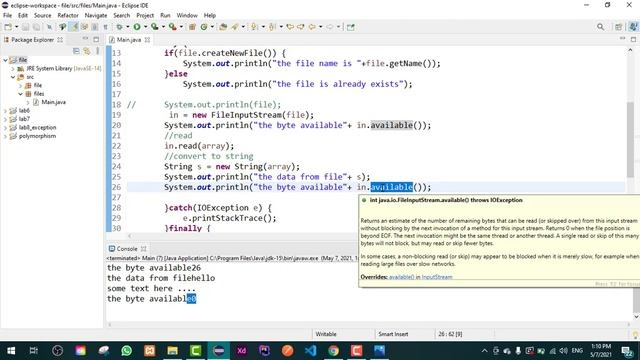Collapse all in Package Explorer

coord(76,51)
